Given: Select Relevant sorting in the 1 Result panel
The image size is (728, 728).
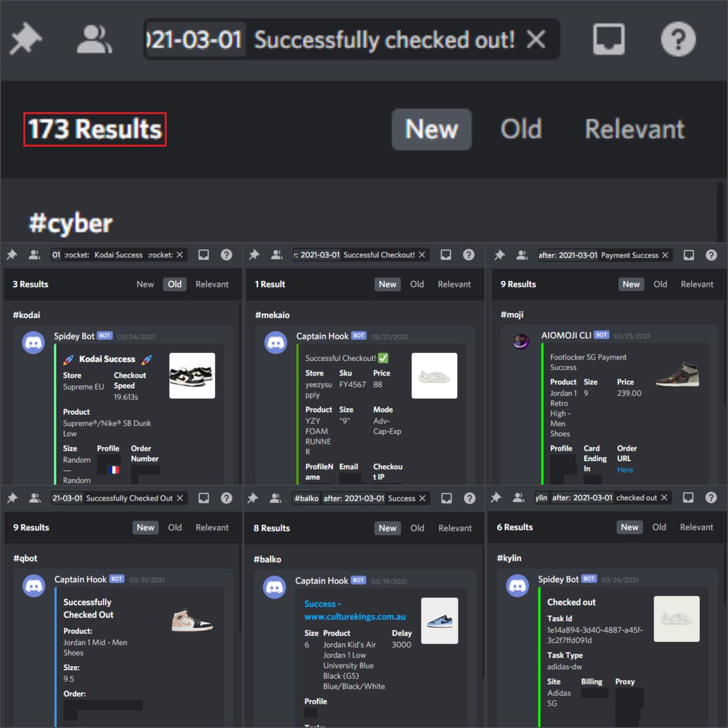Looking at the screenshot, I should coord(454,284).
